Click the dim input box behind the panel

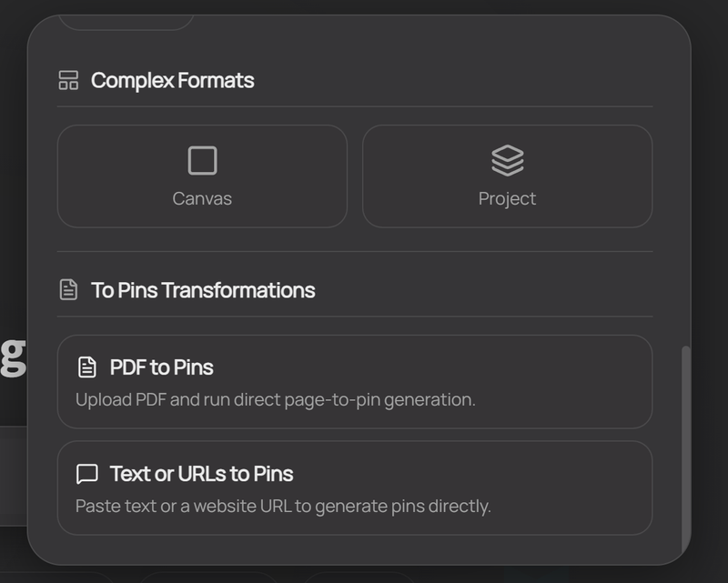[x=14, y=475]
